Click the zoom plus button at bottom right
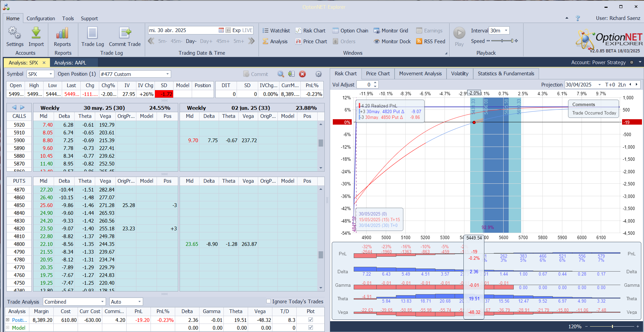Image resolution: width=644 pixels, height=332 pixels. click(638, 327)
